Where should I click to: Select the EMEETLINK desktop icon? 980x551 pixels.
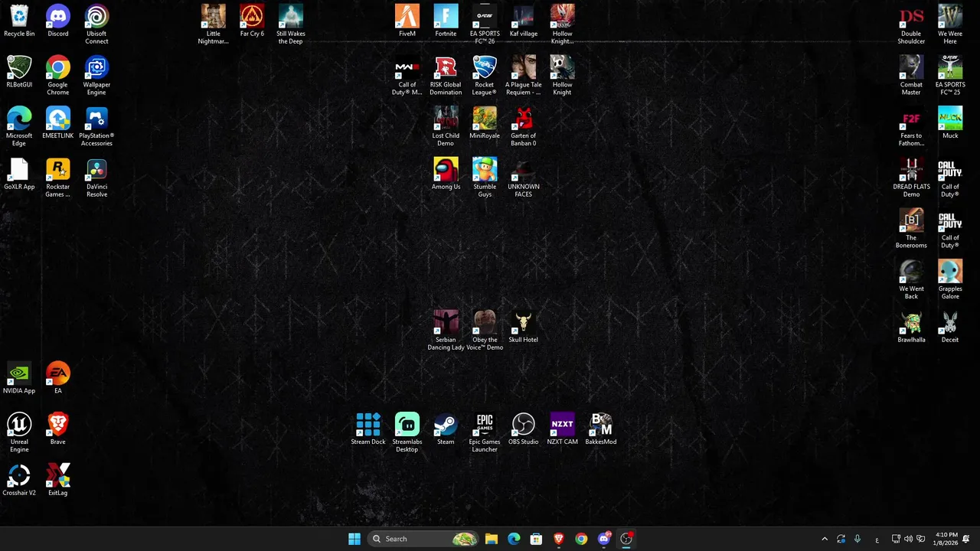58,123
